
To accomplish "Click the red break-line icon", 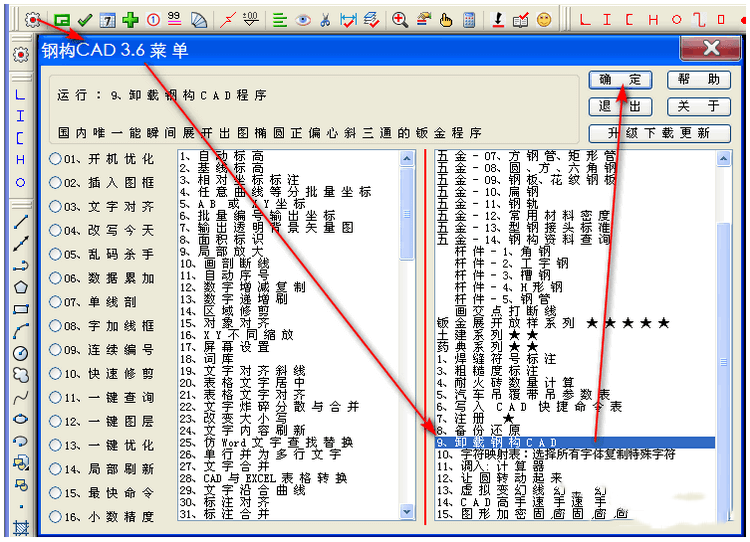I will [228, 20].
